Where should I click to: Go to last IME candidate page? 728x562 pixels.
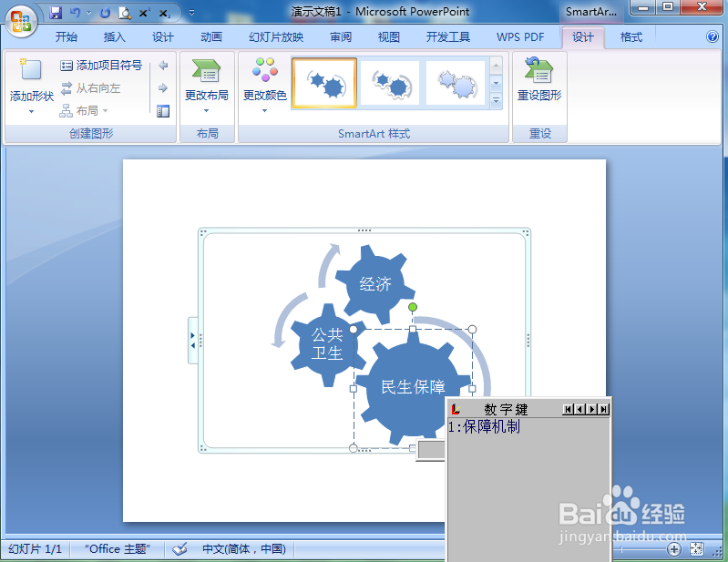click(603, 409)
